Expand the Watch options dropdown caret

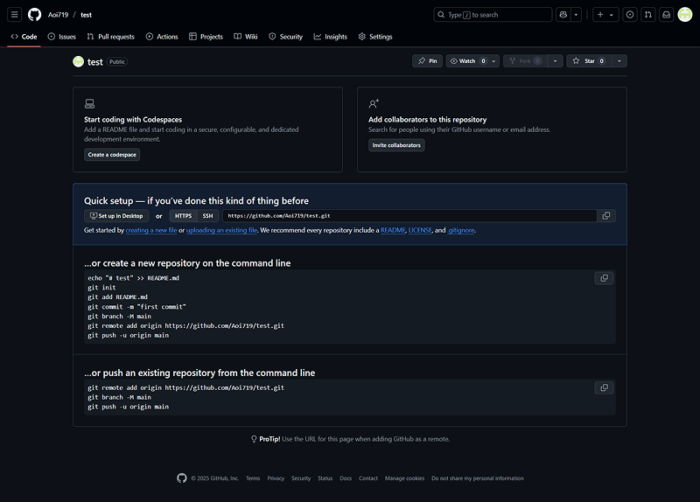coord(494,61)
